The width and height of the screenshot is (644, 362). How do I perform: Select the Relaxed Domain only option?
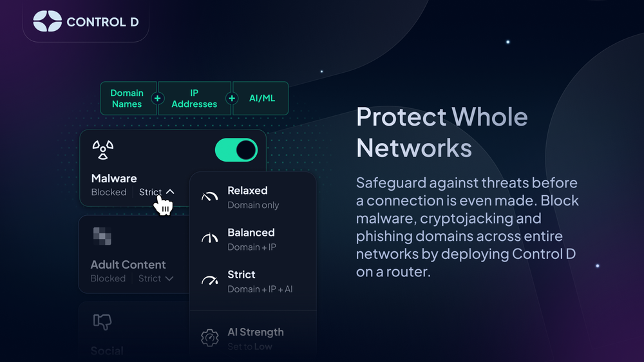(x=252, y=197)
